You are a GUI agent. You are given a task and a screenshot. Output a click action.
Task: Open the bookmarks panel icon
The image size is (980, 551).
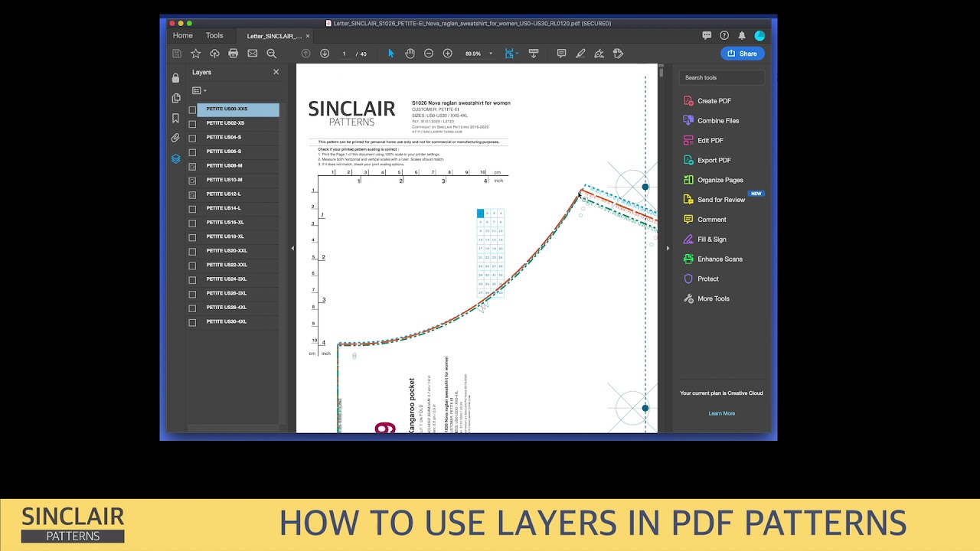click(x=176, y=119)
